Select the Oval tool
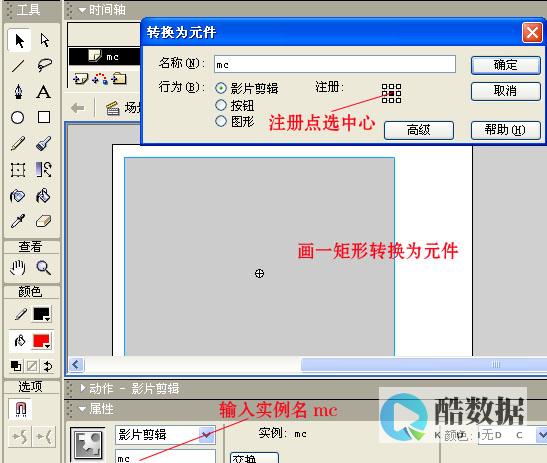Image resolution: width=547 pixels, height=463 pixels. point(17,118)
